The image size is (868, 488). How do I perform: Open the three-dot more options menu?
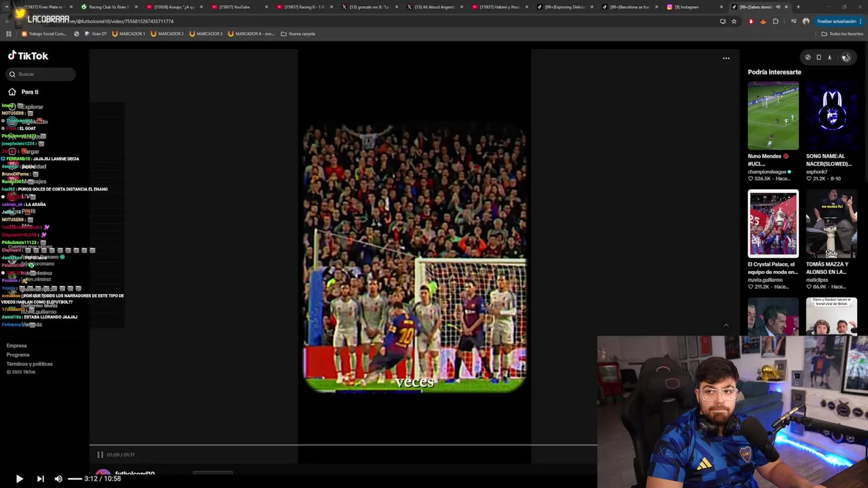[x=726, y=58]
